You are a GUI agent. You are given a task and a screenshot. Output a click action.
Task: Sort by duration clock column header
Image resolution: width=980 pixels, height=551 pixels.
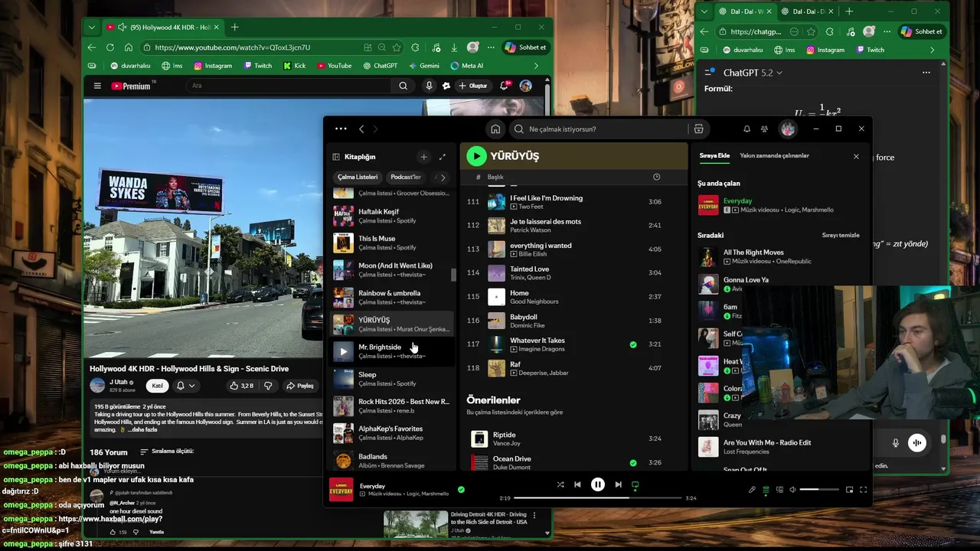(656, 177)
